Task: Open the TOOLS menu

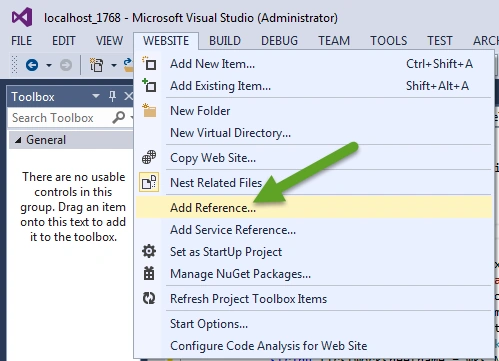Action: pos(389,41)
